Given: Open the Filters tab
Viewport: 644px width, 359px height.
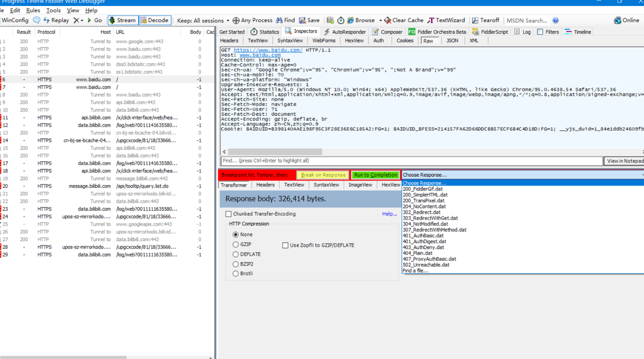Looking at the screenshot, I should point(548,32).
